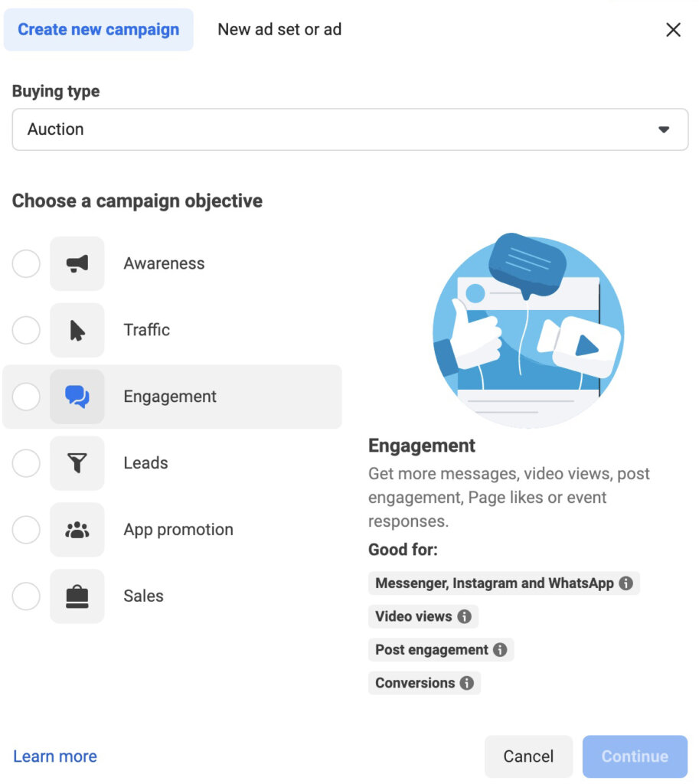Switch to New ad set or ad tab
Screen dimensions: 699x784
279,29
